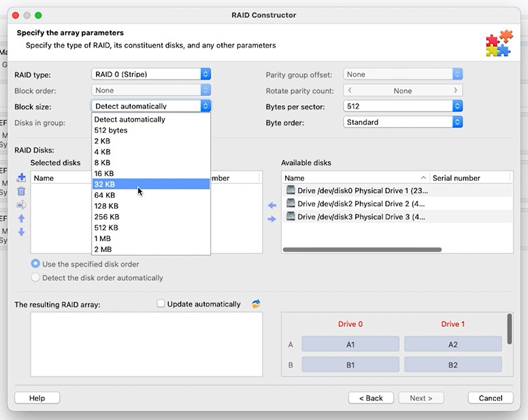The image size is (528, 420).
Task: Click the green zoom window button
Action: click(38, 15)
